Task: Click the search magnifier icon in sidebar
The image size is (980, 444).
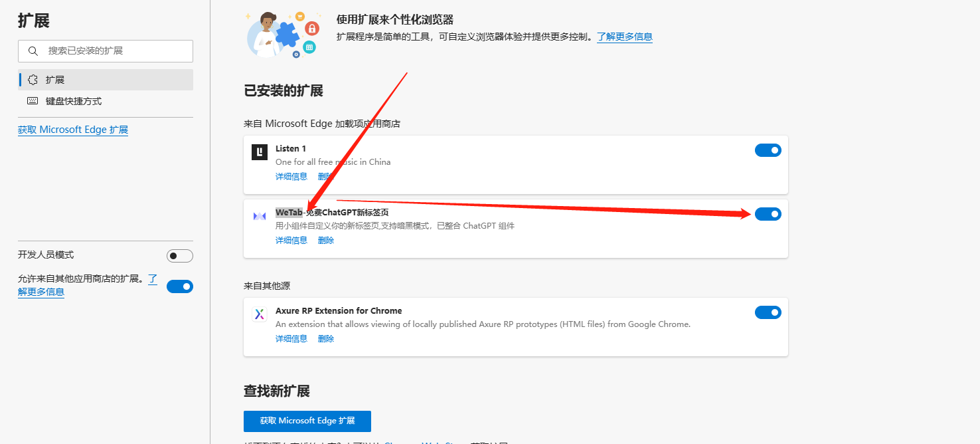Action: tap(33, 51)
